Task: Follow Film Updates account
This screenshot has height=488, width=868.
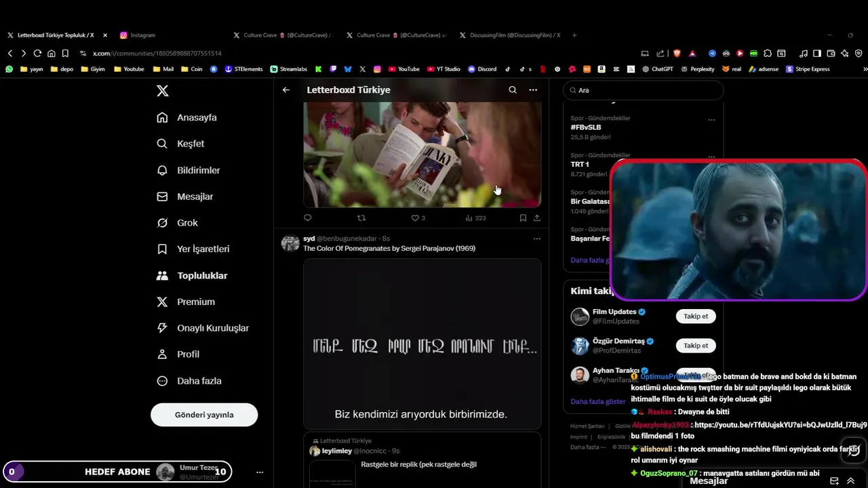Action: pyautogui.click(x=696, y=317)
